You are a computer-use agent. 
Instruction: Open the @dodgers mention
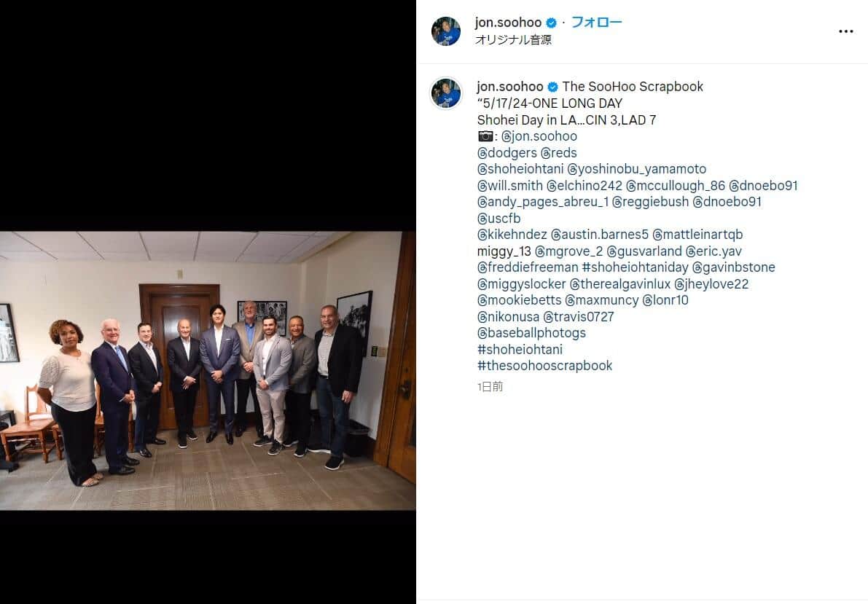tap(507, 153)
